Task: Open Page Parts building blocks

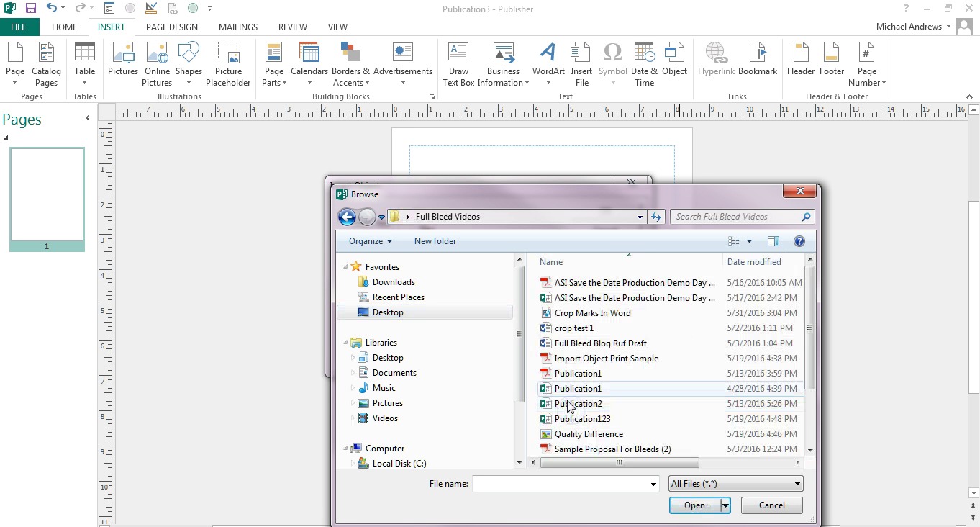Action: click(x=273, y=65)
